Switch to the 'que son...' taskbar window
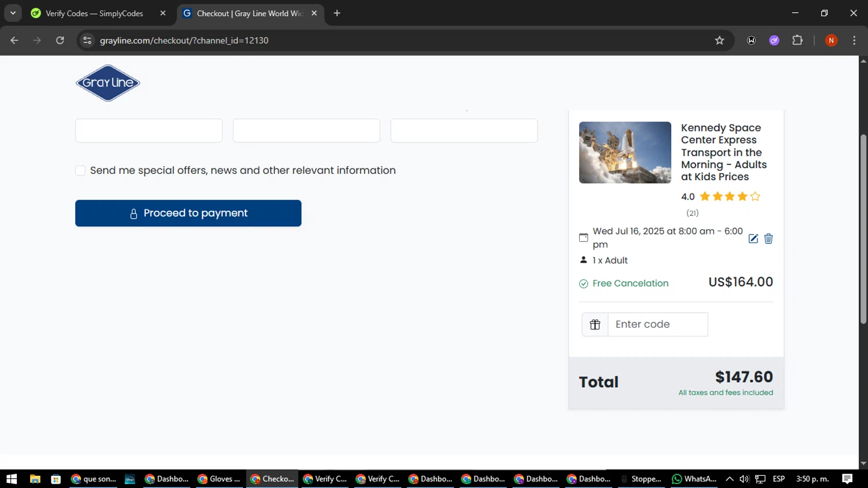This screenshot has width=868, height=488. coord(94,479)
